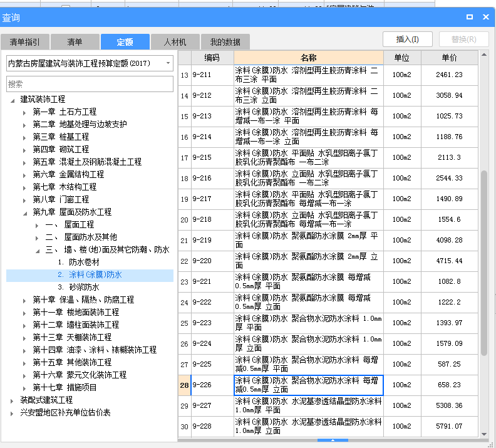Image resolution: width=496 pixels, height=448 pixels.
Task: Click name cell of row 9-226
Action: pyautogui.click(x=308, y=385)
